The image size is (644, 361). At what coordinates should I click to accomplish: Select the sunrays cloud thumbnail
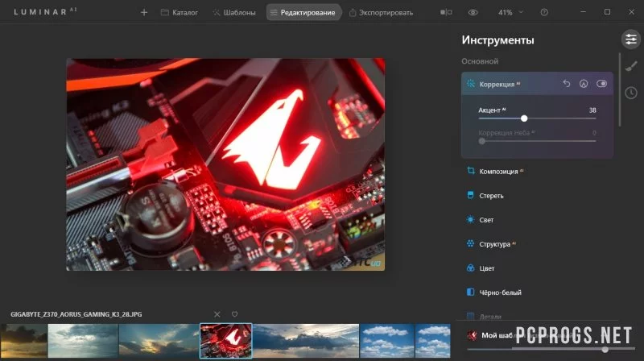coord(159,340)
